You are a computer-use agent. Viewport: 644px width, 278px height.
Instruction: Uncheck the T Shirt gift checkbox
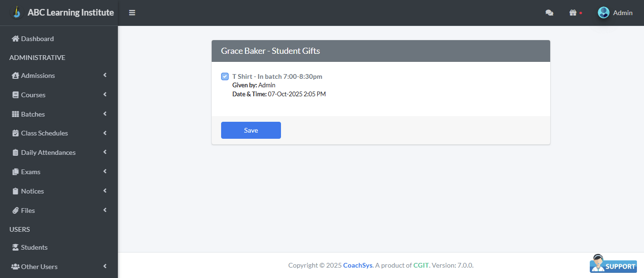click(225, 76)
